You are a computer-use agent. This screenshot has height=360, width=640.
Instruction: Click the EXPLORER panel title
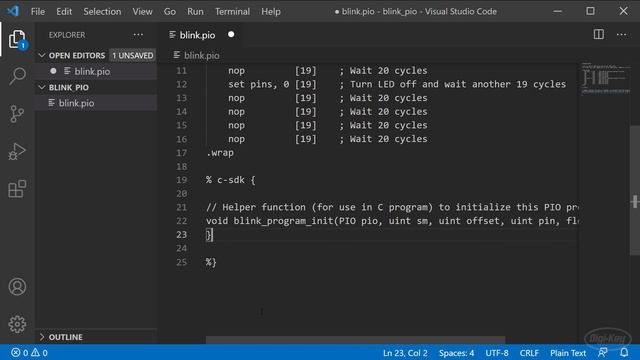[x=67, y=35]
